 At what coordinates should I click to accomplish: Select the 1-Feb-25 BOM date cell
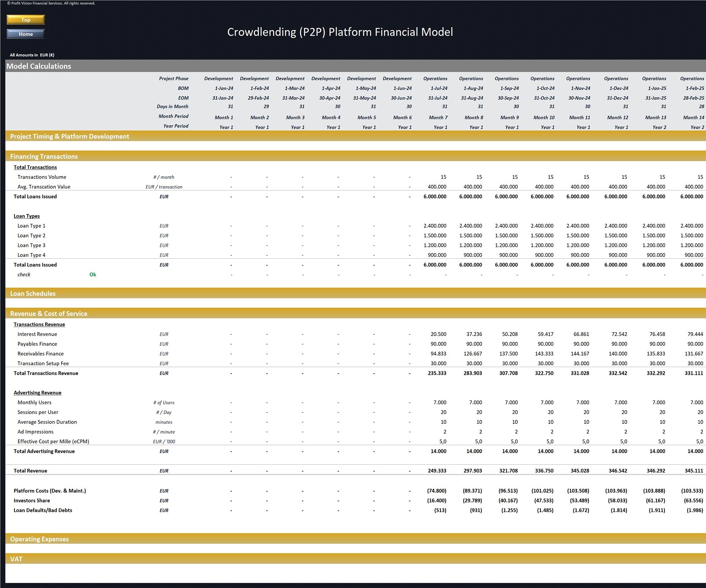(x=695, y=89)
